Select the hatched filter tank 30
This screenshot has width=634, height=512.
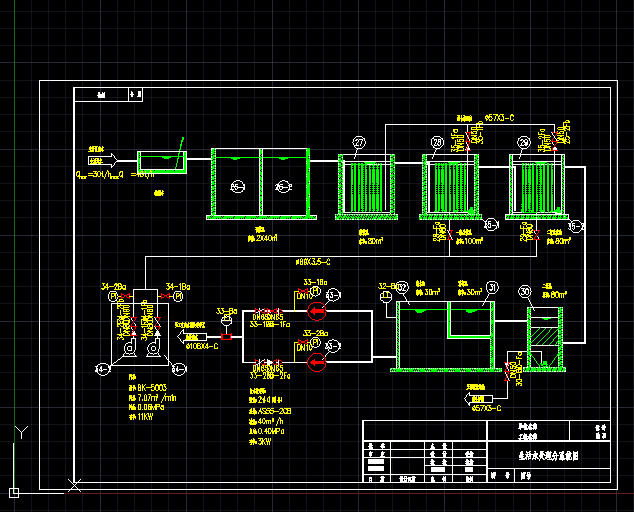point(545,338)
